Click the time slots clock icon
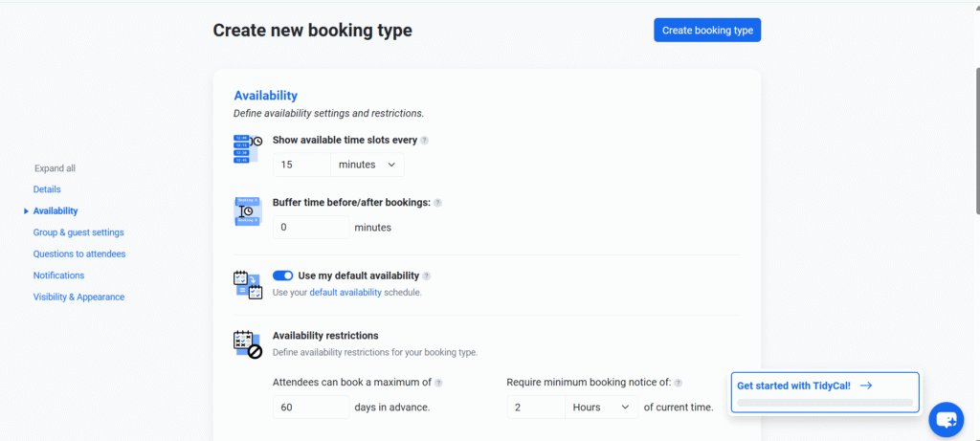The height and width of the screenshot is (441, 980). (248, 148)
